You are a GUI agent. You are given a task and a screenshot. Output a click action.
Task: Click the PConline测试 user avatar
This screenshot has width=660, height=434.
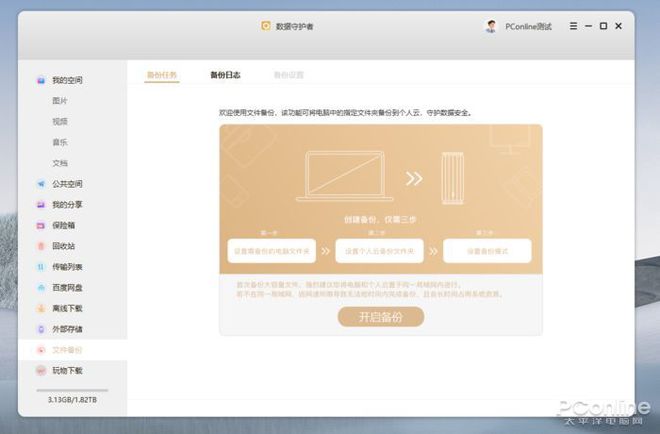(491, 26)
